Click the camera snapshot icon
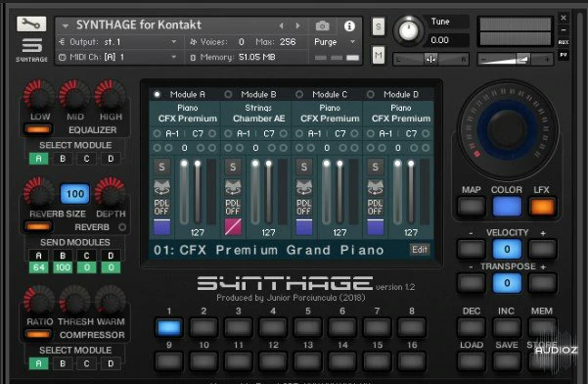This screenshot has width=588, height=384. pos(322,25)
